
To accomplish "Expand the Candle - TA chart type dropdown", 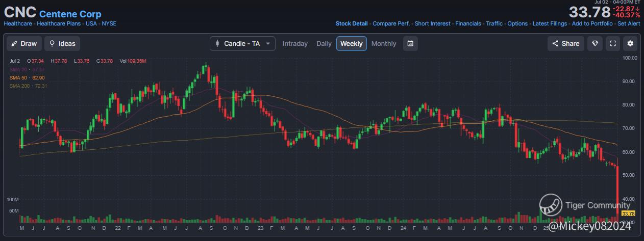I will [x=242, y=43].
